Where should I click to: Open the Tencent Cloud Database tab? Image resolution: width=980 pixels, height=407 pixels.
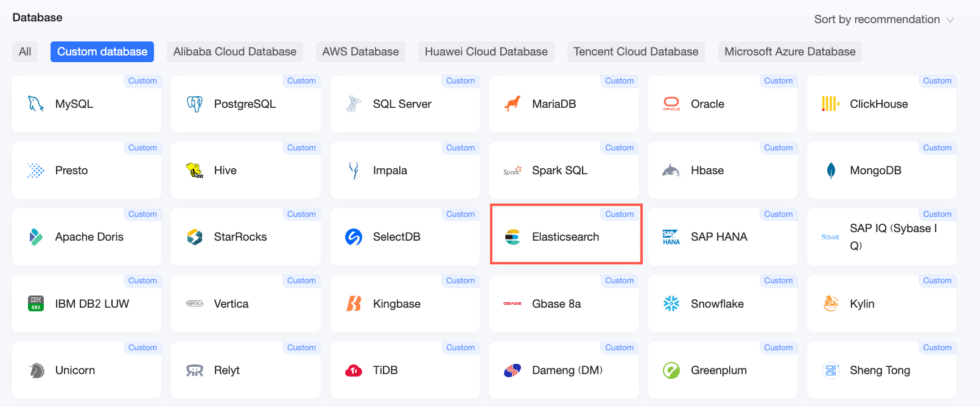coord(636,52)
